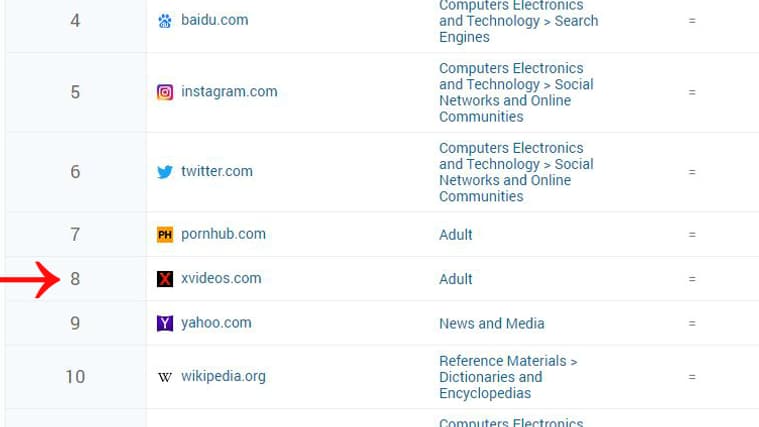Click rank number 8 cell
Viewport: 759px width, 427px height.
75,279
